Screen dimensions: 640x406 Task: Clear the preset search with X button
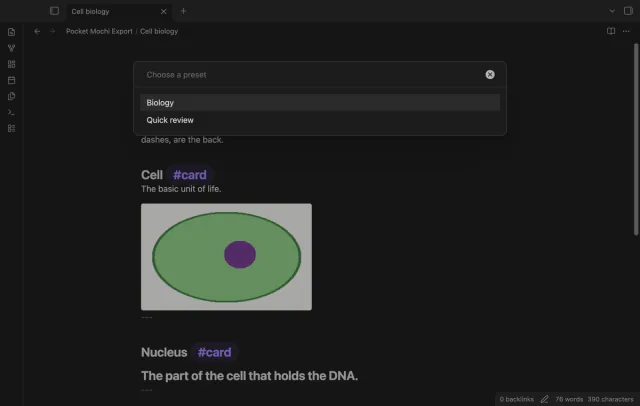click(490, 75)
